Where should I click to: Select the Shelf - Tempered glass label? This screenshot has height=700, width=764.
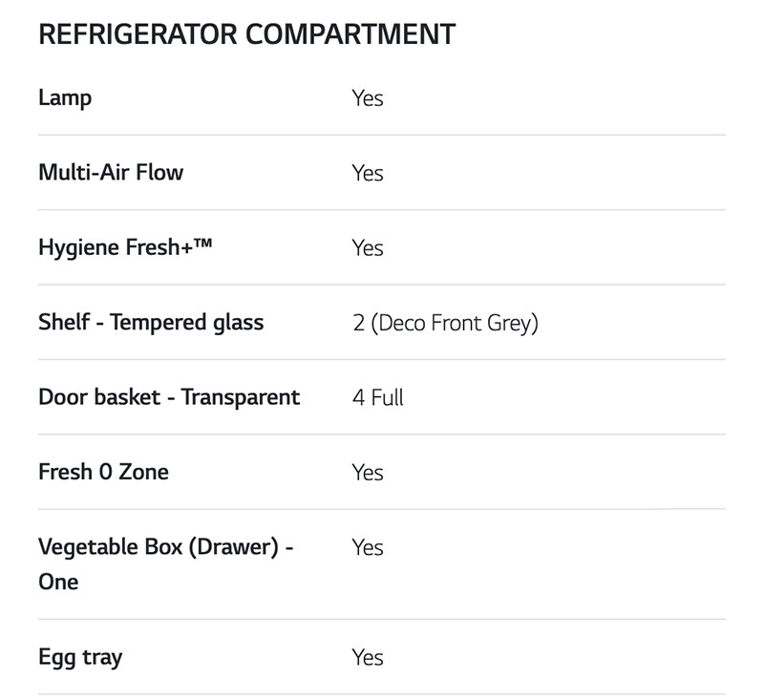click(x=151, y=323)
